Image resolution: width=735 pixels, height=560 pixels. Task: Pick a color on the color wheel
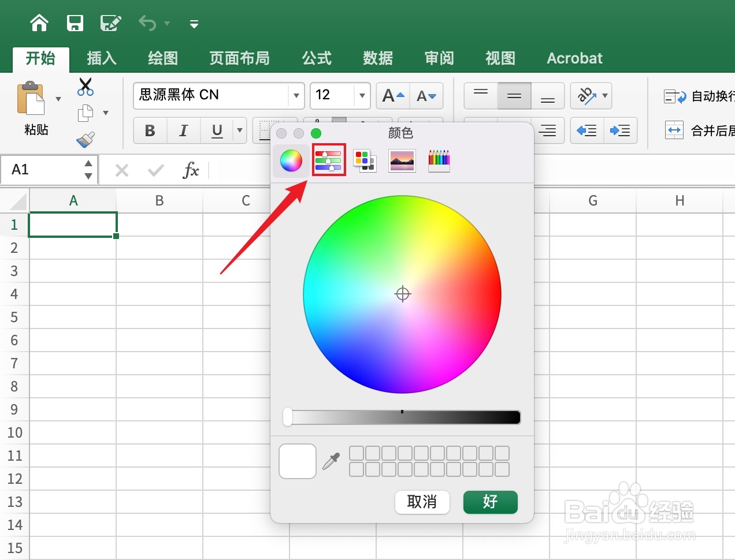[402, 294]
